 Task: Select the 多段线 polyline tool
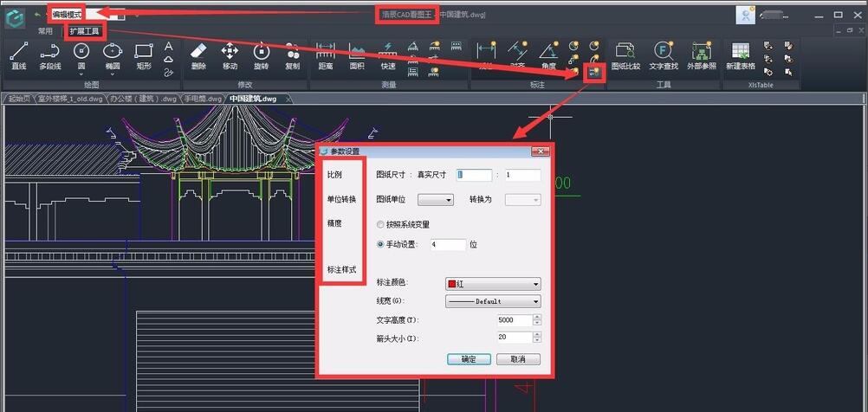click(x=50, y=56)
